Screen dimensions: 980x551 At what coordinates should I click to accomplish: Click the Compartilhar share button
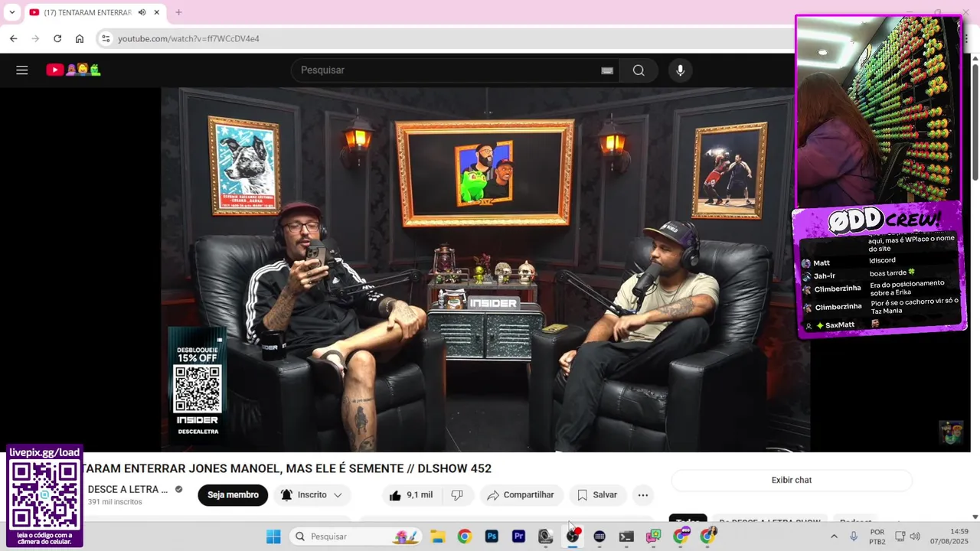tap(521, 495)
